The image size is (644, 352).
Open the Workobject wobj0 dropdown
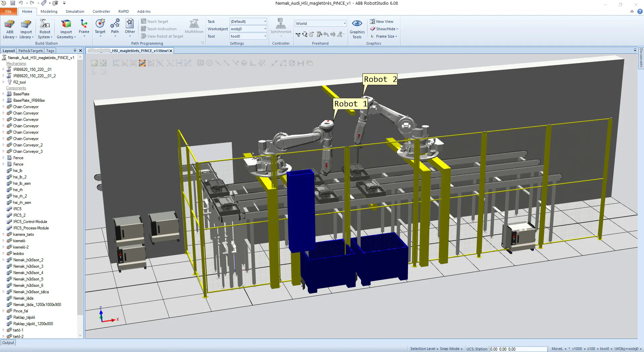[x=248, y=29]
